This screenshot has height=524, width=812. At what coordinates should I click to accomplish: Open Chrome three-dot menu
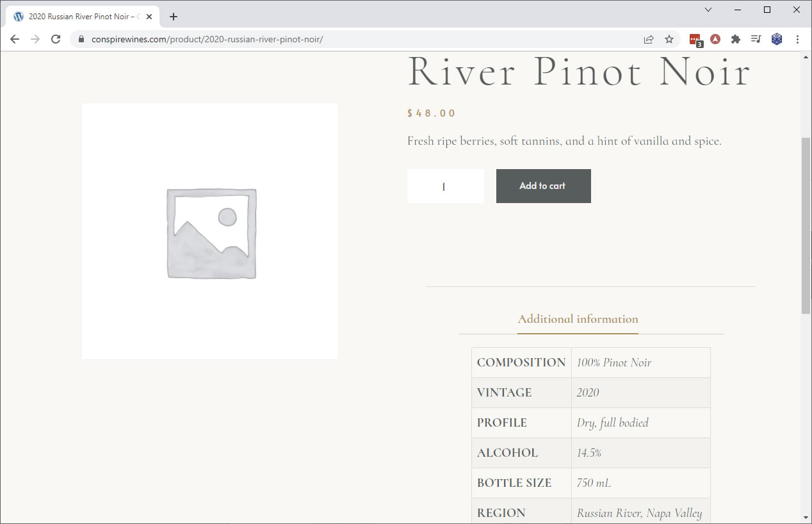[x=797, y=39]
